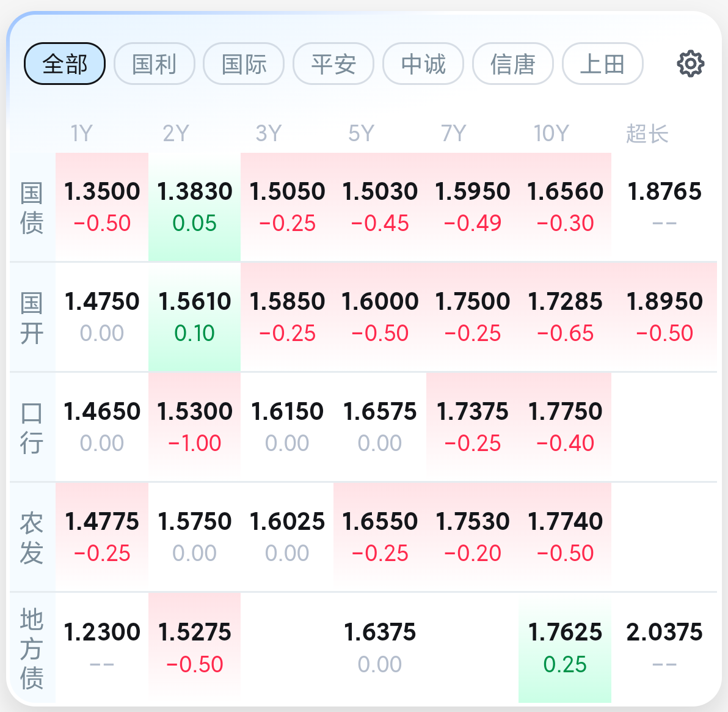Select the 全部 filter tab
Image resolution: width=728 pixels, height=712 pixels.
pos(65,64)
